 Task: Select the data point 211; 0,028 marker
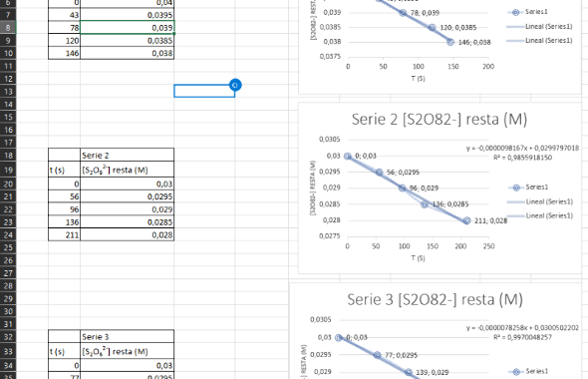click(x=466, y=220)
